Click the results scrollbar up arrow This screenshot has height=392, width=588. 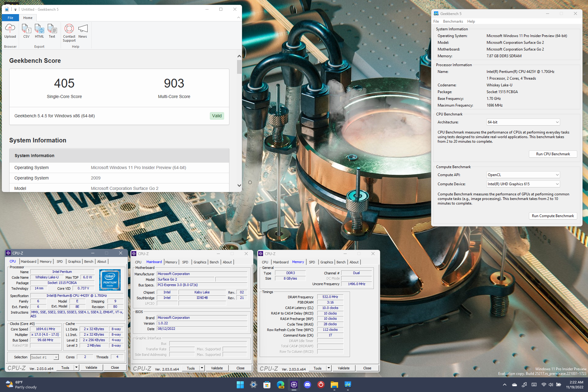tap(239, 56)
